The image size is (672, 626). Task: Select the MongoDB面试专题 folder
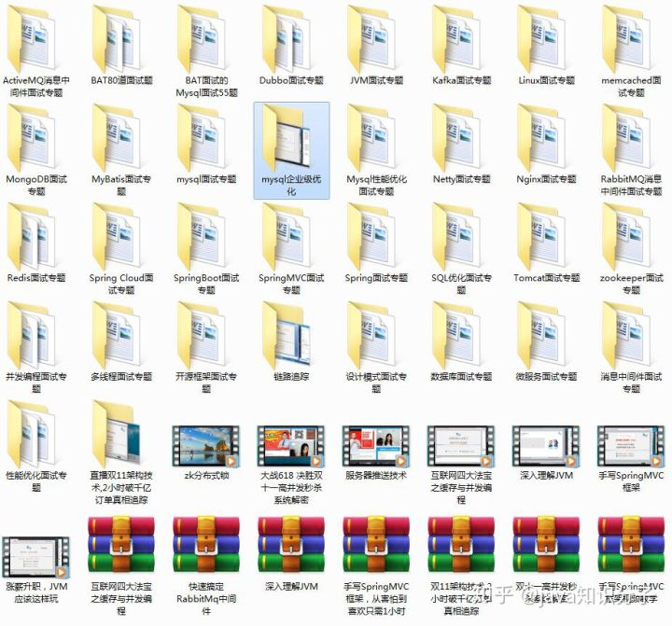[x=35, y=140]
